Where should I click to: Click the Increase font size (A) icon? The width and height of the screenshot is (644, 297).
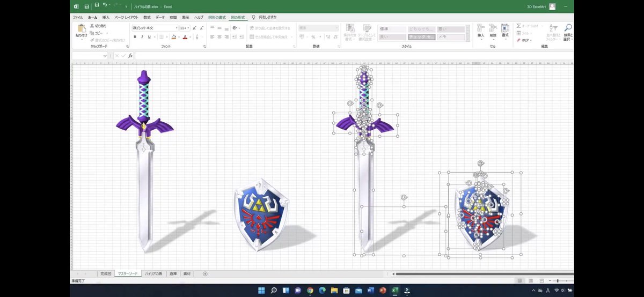195,28
